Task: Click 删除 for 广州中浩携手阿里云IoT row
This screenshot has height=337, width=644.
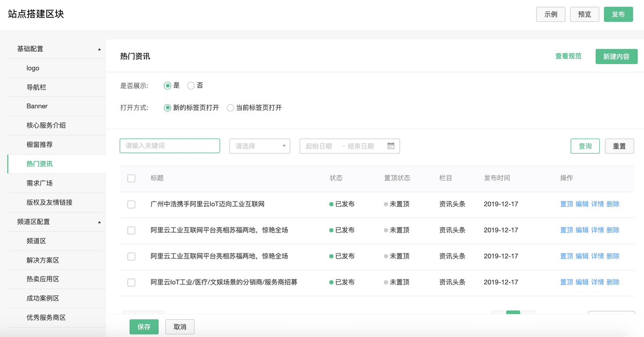Action: 613,204
